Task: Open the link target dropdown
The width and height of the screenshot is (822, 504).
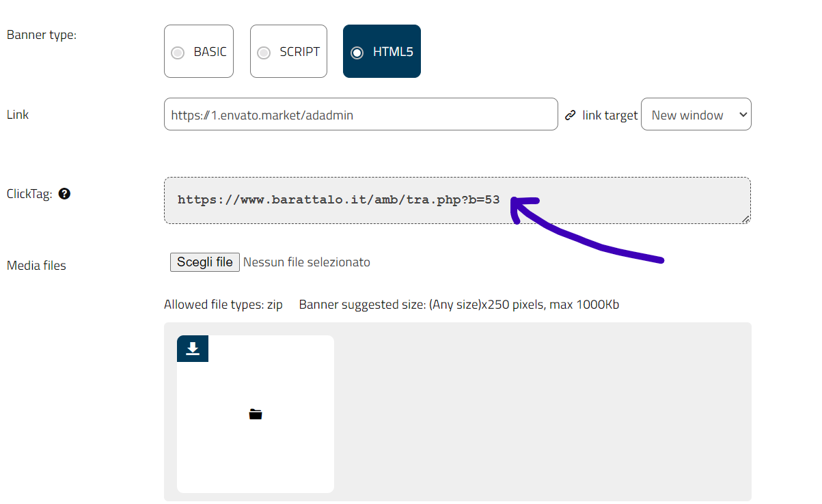Action: point(696,115)
